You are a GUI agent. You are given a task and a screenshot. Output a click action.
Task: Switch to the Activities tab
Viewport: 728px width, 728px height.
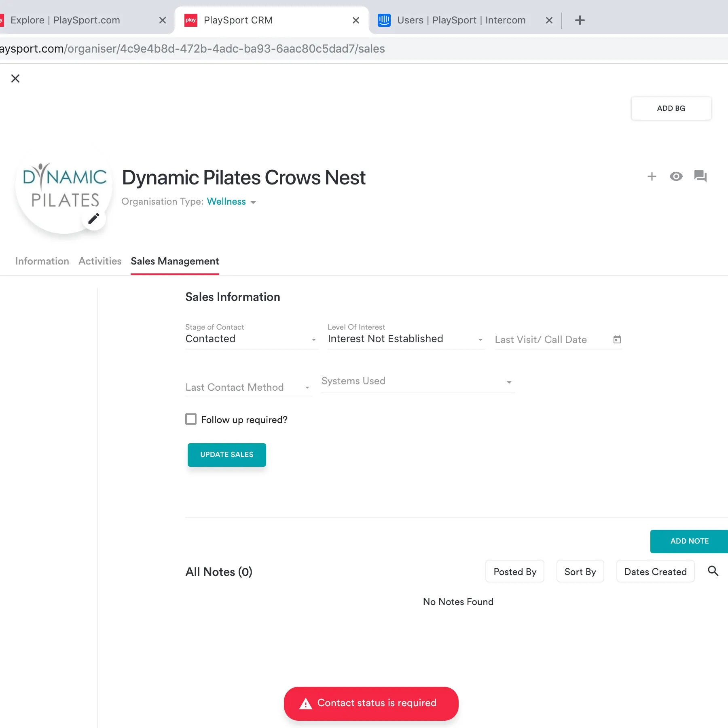click(100, 261)
